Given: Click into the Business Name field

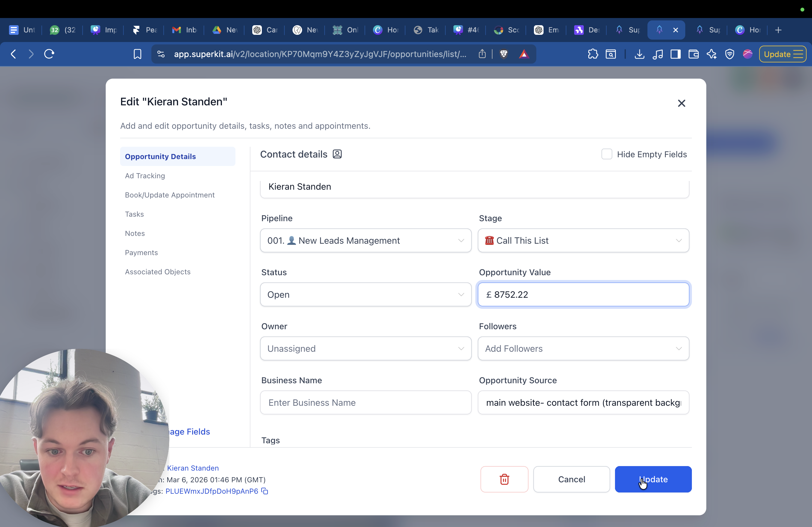Looking at the screenshot, I should pos(365,402).
